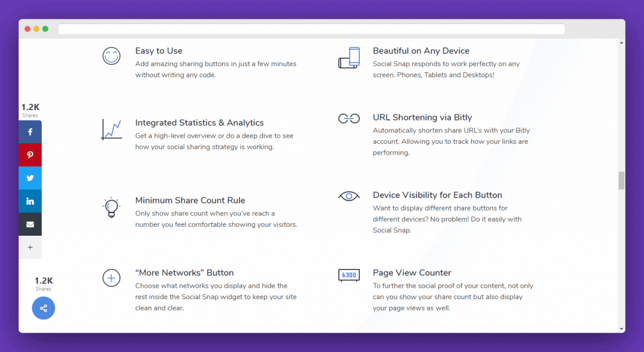Viewport: 644px width, 352px height.
Task: Share via the LinkedIn sidebar button
Action: tap(30, 201)
